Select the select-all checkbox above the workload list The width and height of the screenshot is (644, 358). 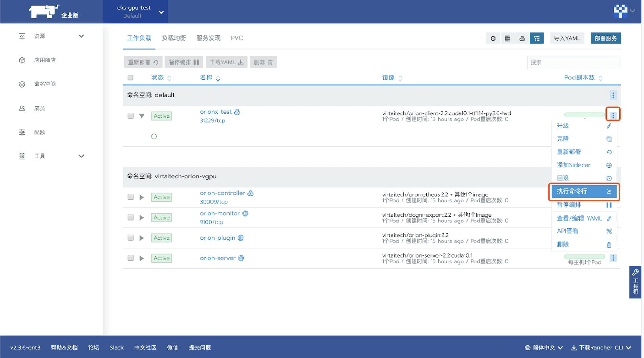tap(130, 77)
